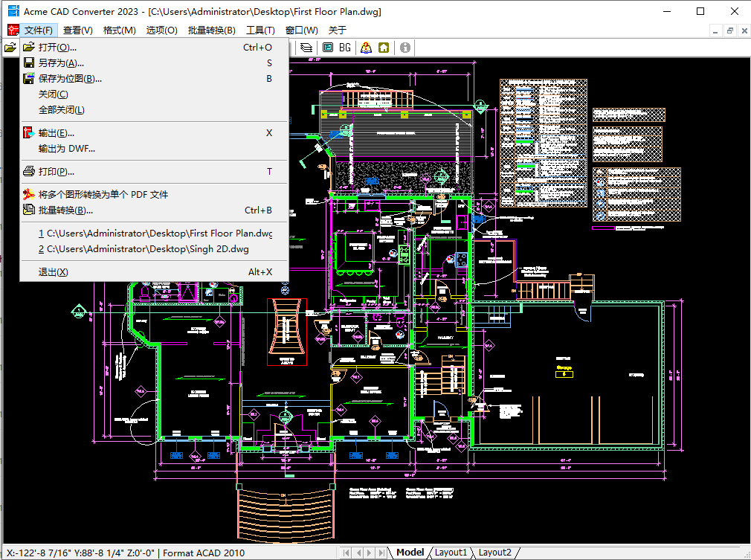Switch to the Layout1 tab

pos(451,553)
